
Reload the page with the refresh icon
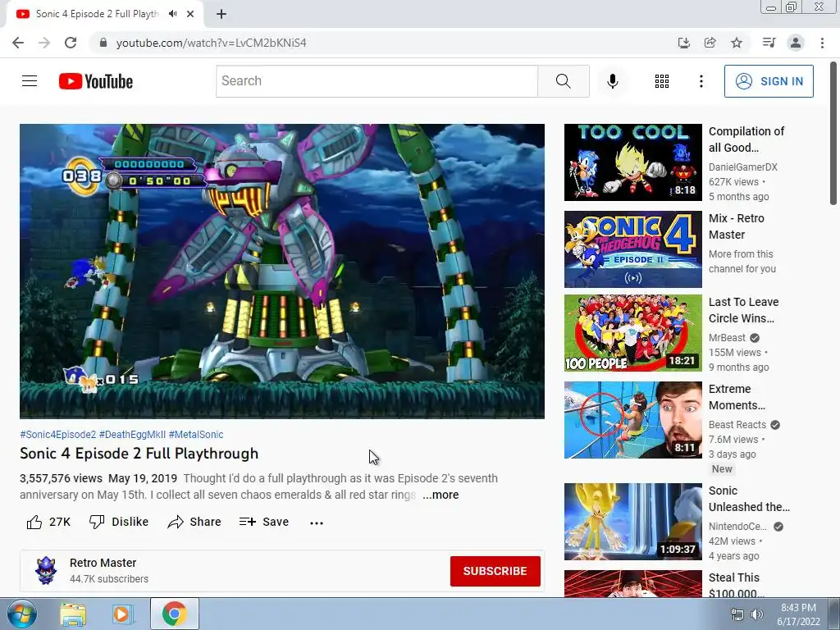(71, 43)
